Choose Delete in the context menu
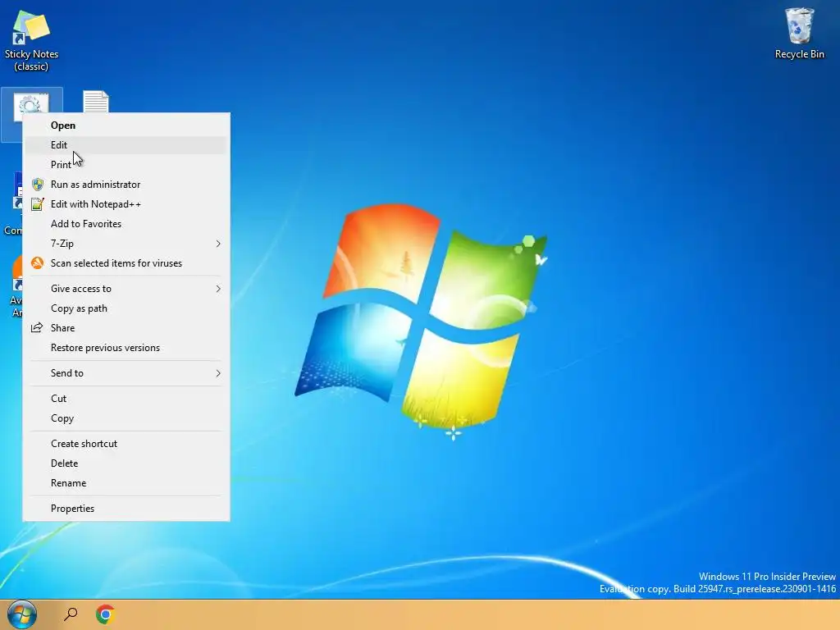The width and height of the screenshot is (840, 630). [x=126, y=463]
